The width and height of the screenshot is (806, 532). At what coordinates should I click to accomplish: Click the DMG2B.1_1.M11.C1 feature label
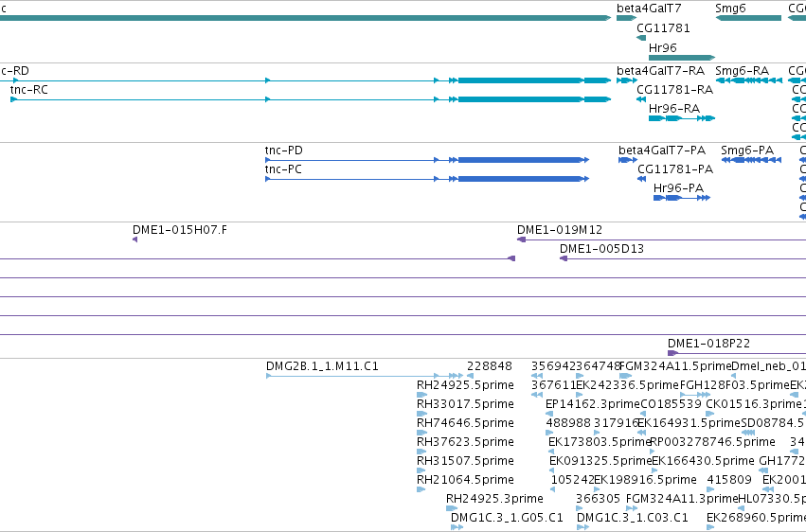(322, 366)
